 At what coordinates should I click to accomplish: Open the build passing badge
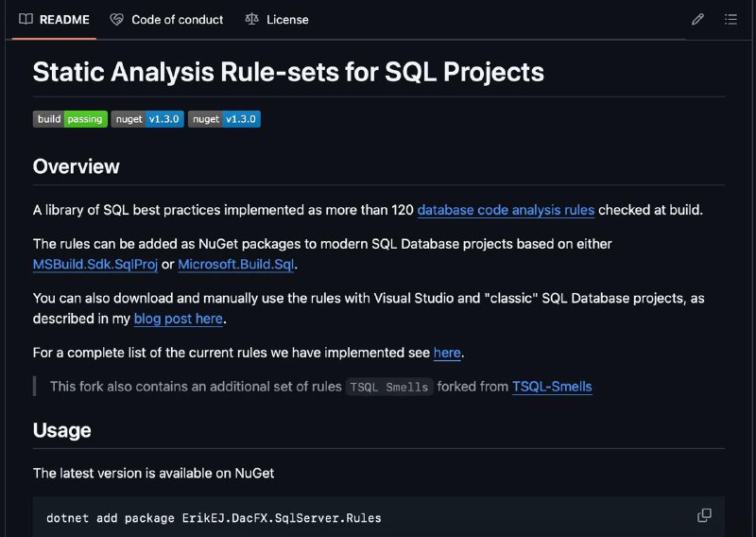point(70,119)
